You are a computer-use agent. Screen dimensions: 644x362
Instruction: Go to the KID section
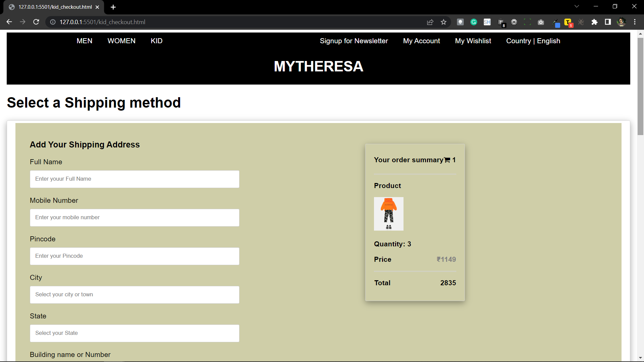(x=156, y=41)
